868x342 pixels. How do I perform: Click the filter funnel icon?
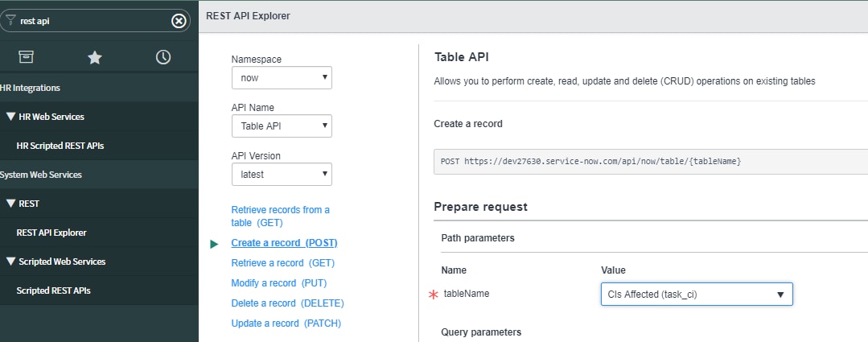pos(10,20)
